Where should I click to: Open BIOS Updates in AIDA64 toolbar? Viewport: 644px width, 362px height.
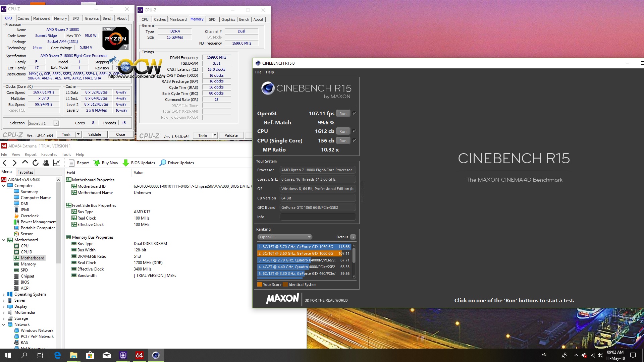coord(139,163)
